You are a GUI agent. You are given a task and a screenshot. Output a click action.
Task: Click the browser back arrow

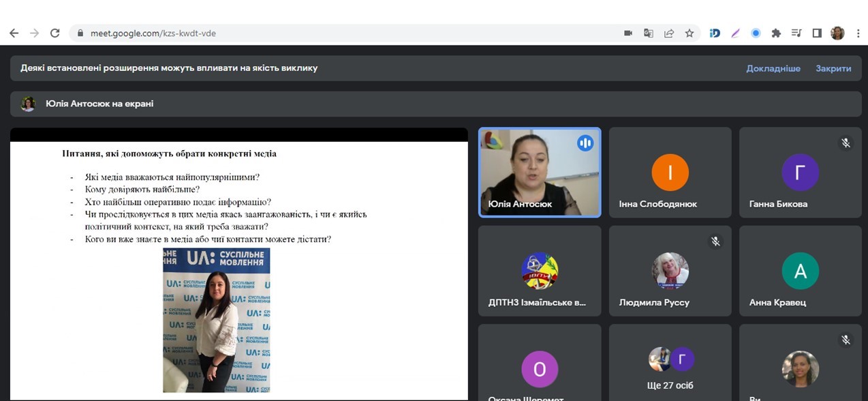click(14, 33)
